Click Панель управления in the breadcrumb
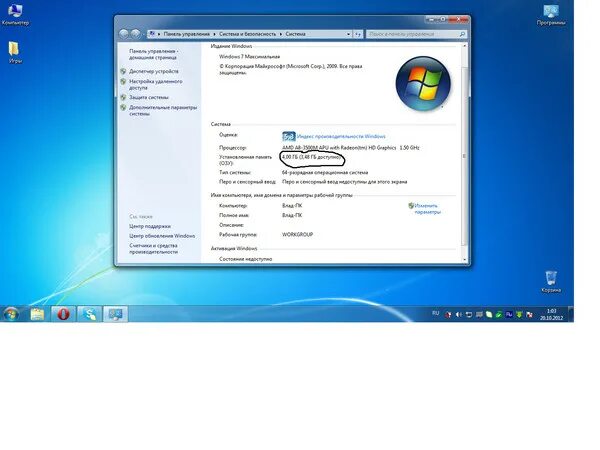This screenshot has height=450, width=600. coord(187,34)
